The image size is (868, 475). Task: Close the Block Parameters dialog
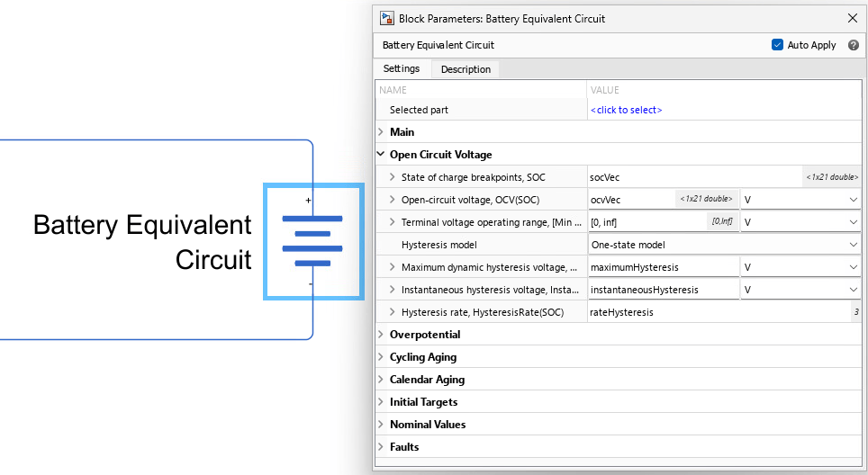tap(853, 18)
